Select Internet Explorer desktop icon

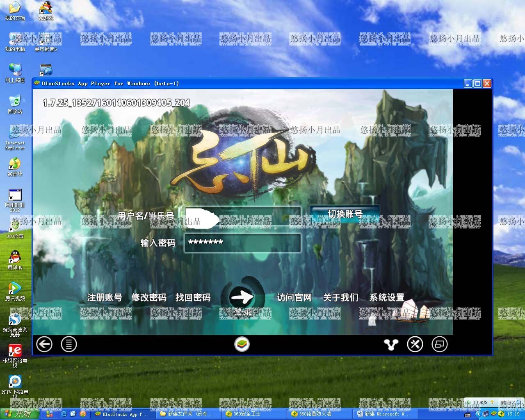point(15,138)
